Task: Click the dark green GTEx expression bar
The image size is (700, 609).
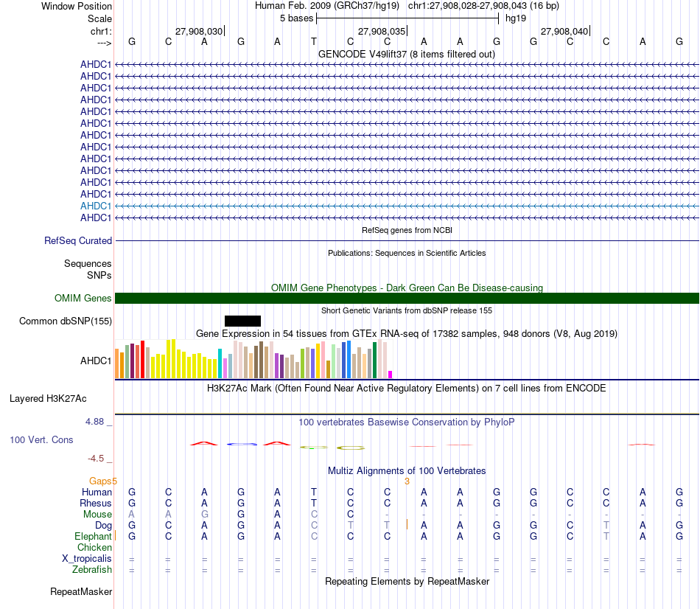Action: click(x=374, y=360)
